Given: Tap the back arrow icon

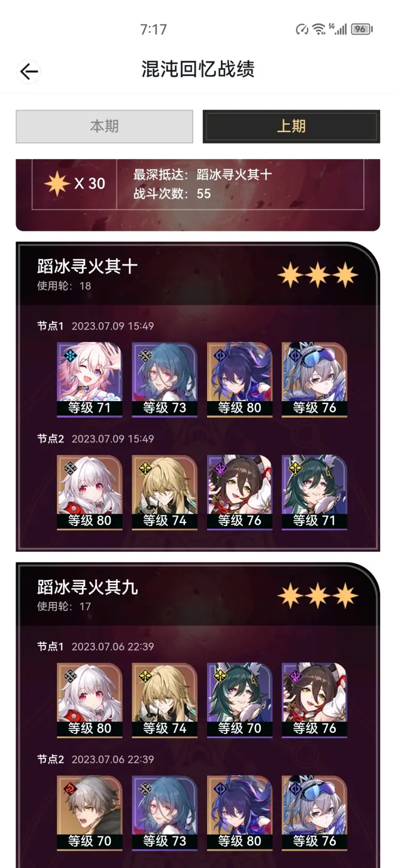Looking at the screenshot, I should coord(29,72).
